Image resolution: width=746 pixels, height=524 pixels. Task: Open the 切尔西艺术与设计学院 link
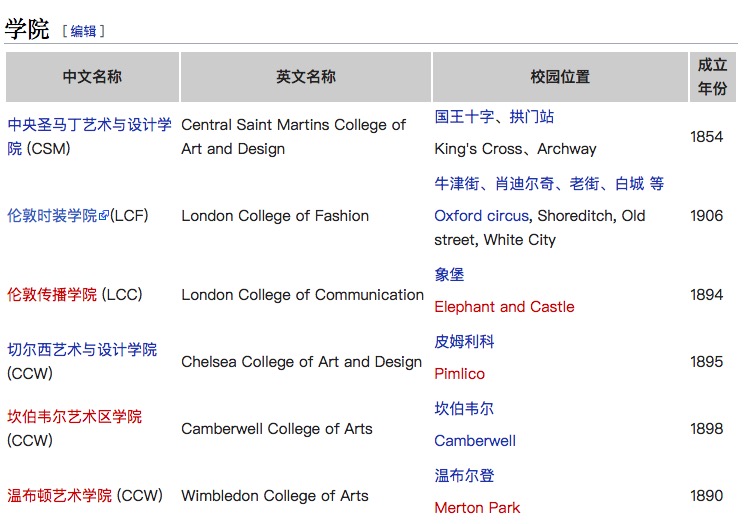(x=82, y=350)
